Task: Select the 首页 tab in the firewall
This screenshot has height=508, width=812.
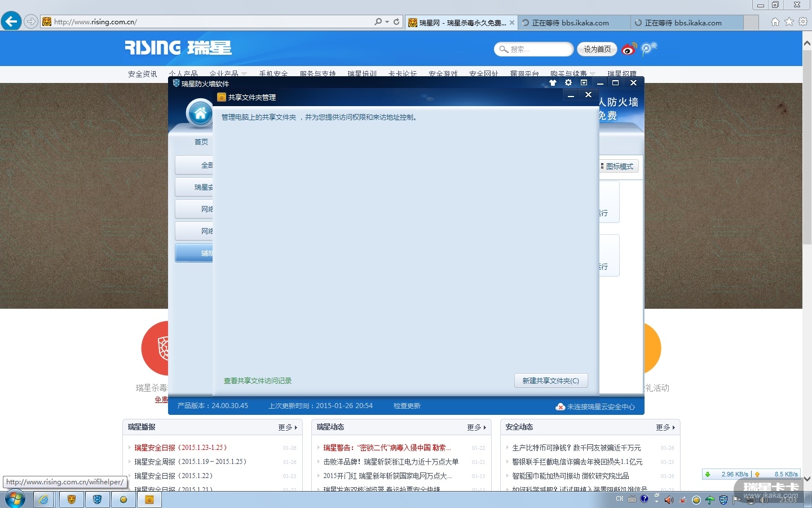Action: (x=201, y=142)
